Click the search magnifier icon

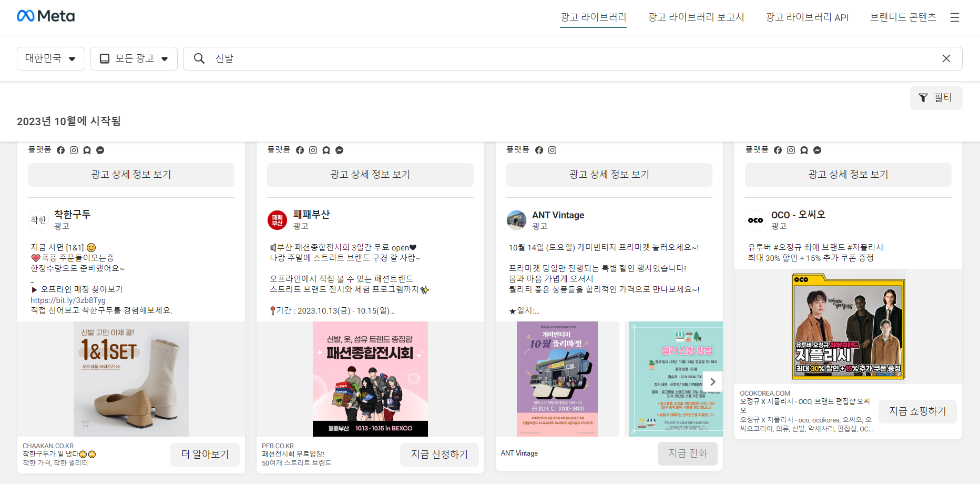point(199,58)
